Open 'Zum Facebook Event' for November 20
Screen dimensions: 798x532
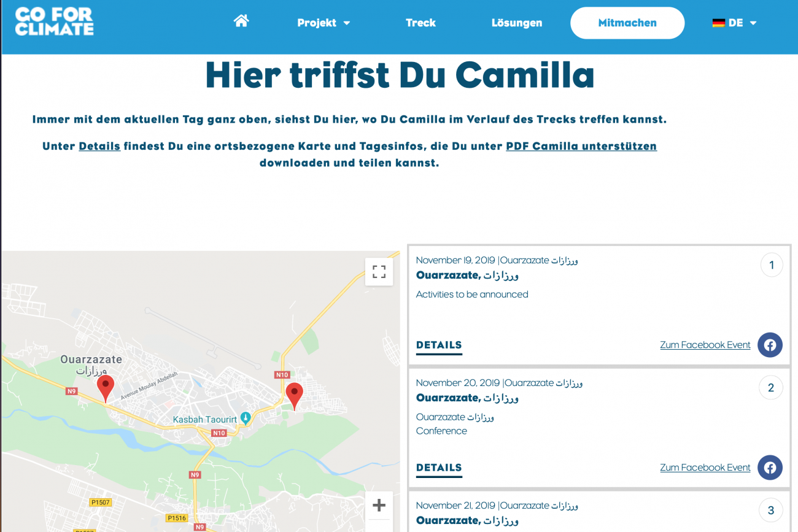(705, 468)
